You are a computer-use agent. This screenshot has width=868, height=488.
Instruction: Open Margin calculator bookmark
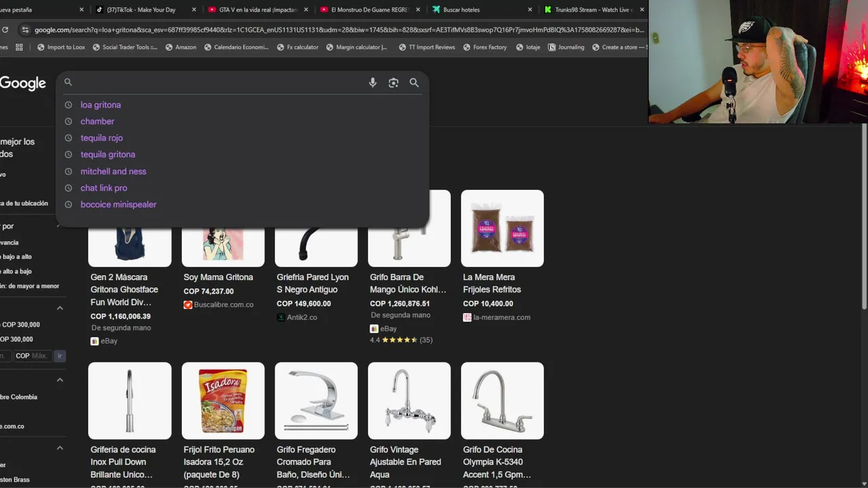click(x=356, y=47)
